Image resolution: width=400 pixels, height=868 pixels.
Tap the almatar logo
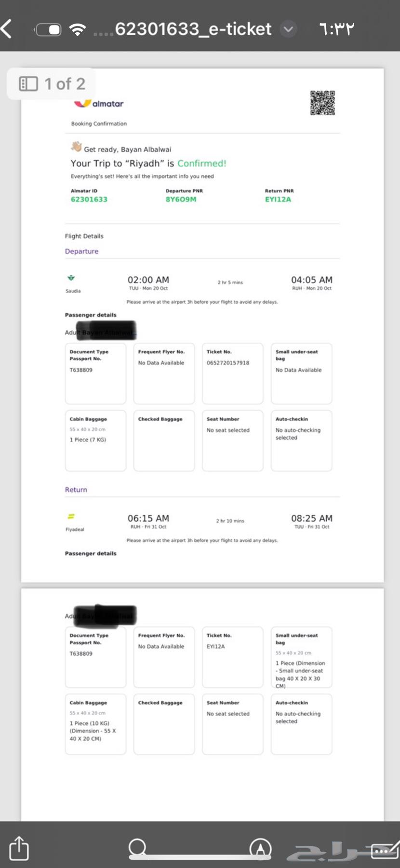pyautogui.click(x=99, y=103)
